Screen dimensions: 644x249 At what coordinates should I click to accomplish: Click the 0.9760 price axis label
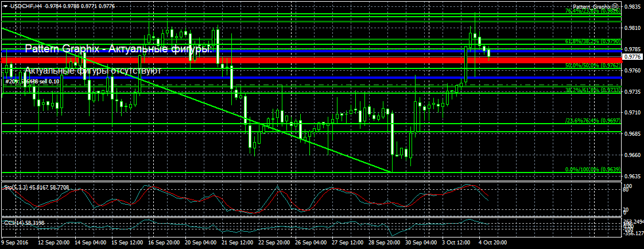pyautogui.click(x=633, y=70)
